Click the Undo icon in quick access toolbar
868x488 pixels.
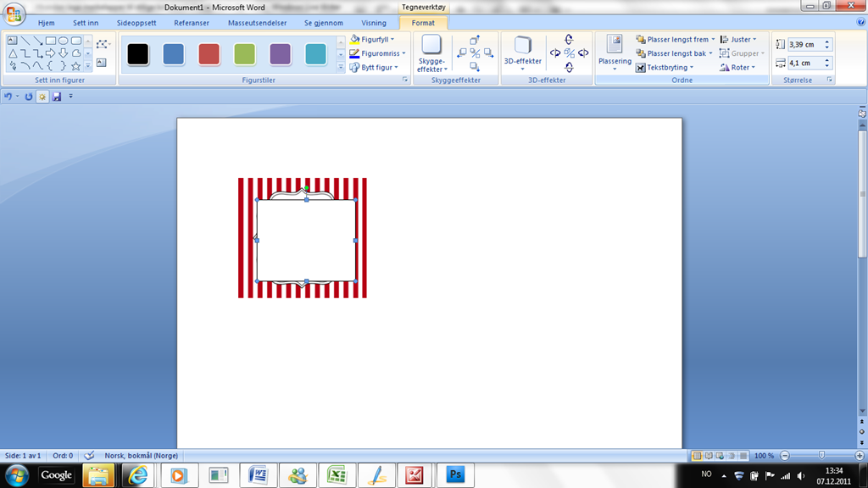[x=8, y=97]
